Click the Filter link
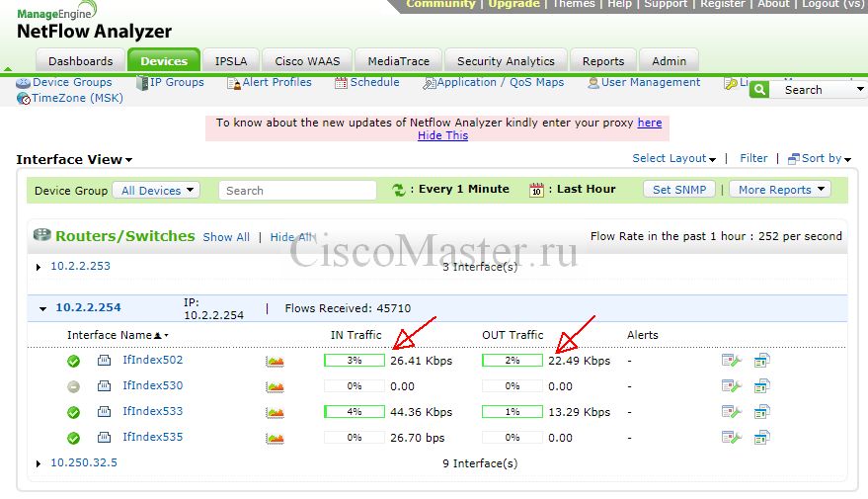The width and height of the screenshot is (868, 499). point(753,158)
